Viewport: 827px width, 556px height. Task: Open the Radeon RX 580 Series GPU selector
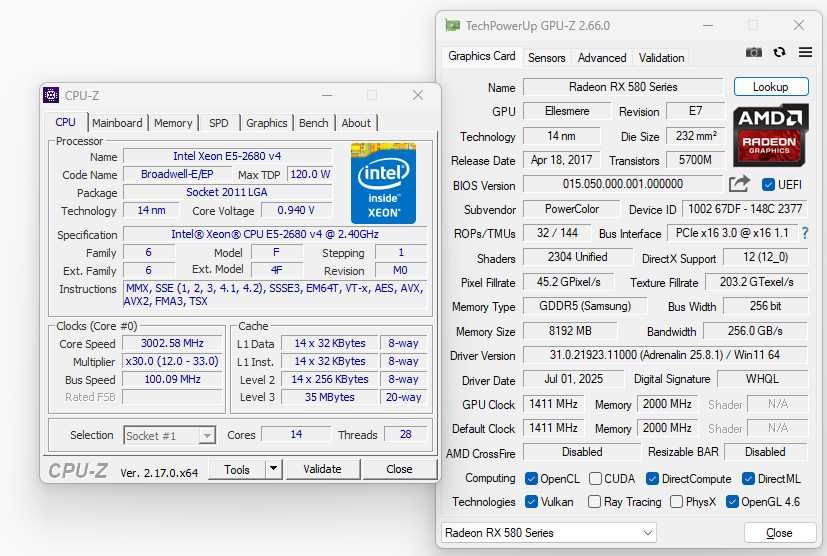coord(548,533)
